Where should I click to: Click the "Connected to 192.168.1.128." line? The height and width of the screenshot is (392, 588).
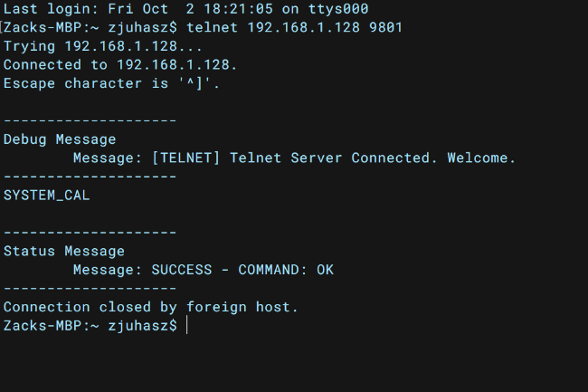point(120,65)
